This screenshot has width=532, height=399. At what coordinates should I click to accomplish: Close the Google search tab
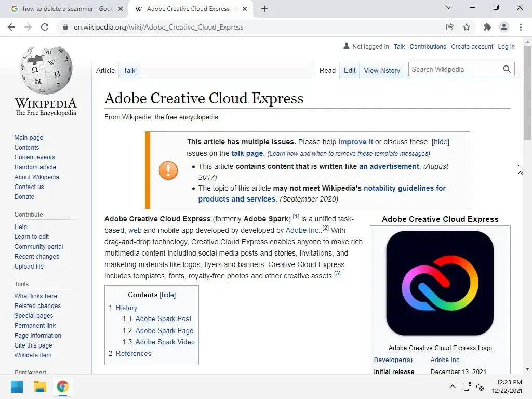[121, 9]
